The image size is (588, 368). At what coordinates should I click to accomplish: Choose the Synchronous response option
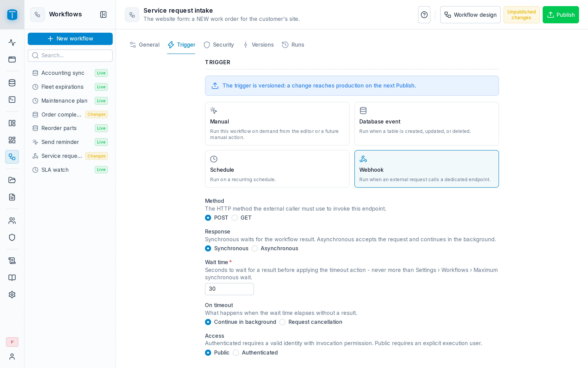[x=208, y=248]
